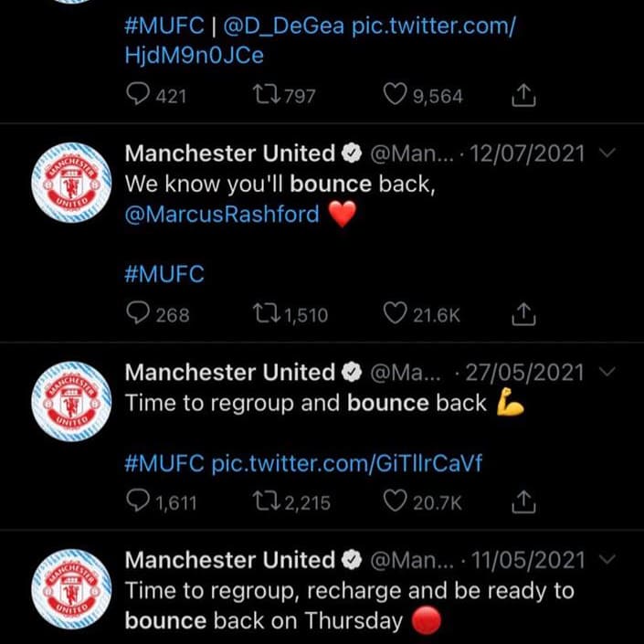This screenshot has width=644, height=644.
Task: Open Manchester United avatar on 27/05/2021 tweet
Action: tap(71, 401)
